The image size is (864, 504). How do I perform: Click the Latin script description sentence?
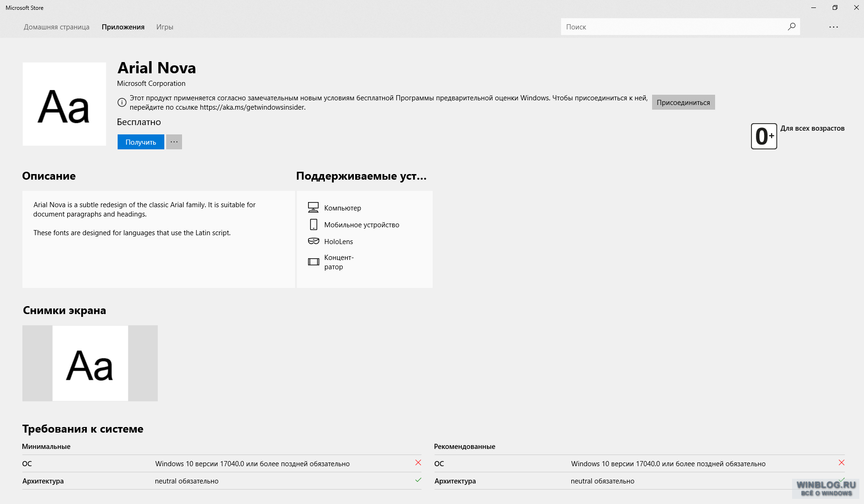coord(132,233)
